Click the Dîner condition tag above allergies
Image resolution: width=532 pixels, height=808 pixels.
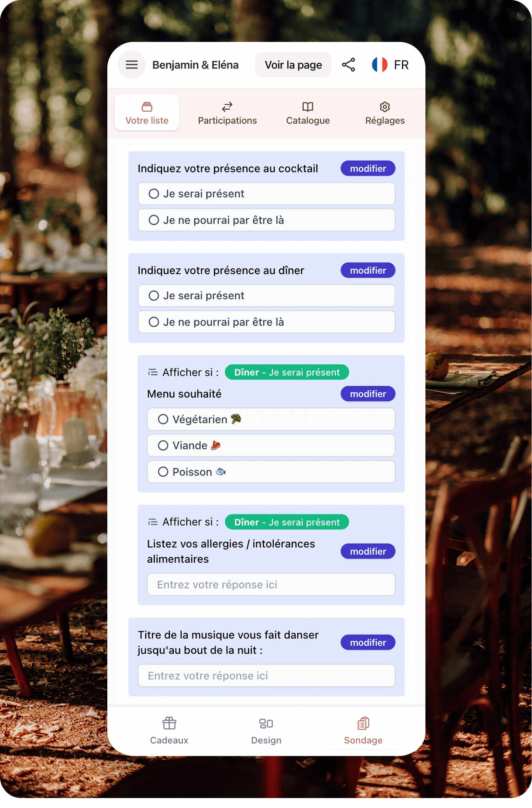pos(287,522)
